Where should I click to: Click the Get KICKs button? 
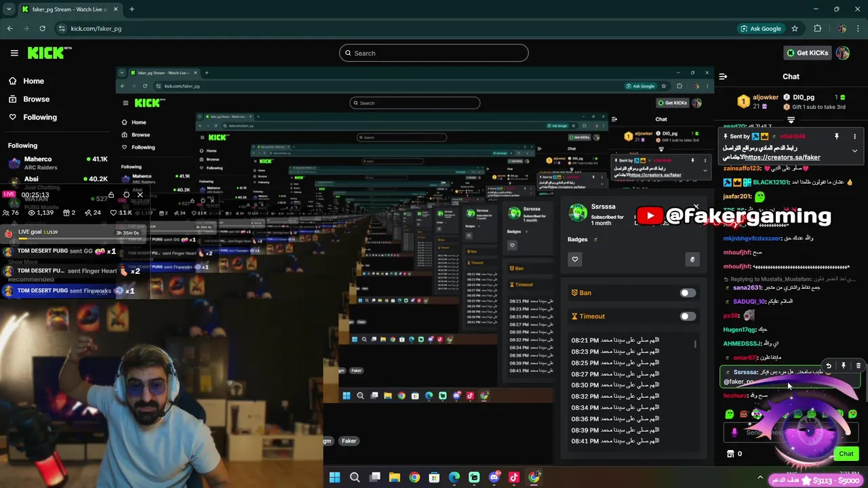(x=807, y=53)
